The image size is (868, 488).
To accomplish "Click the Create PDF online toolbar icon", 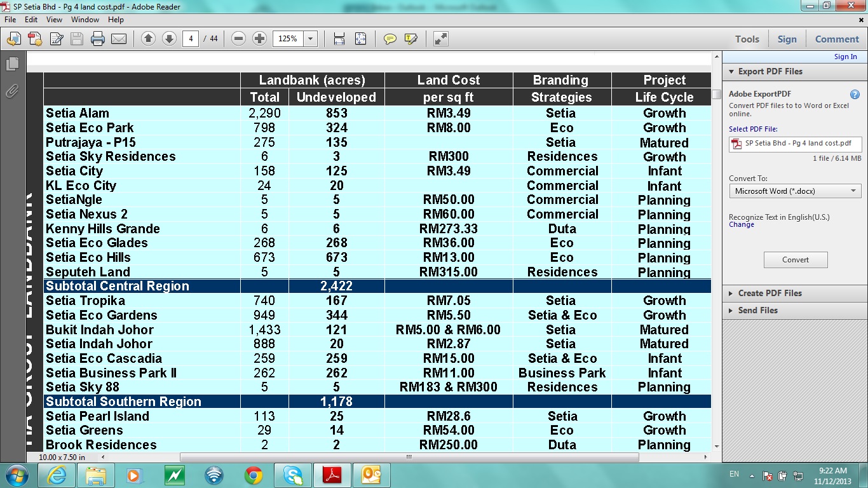I will click(x=34, y=39).
